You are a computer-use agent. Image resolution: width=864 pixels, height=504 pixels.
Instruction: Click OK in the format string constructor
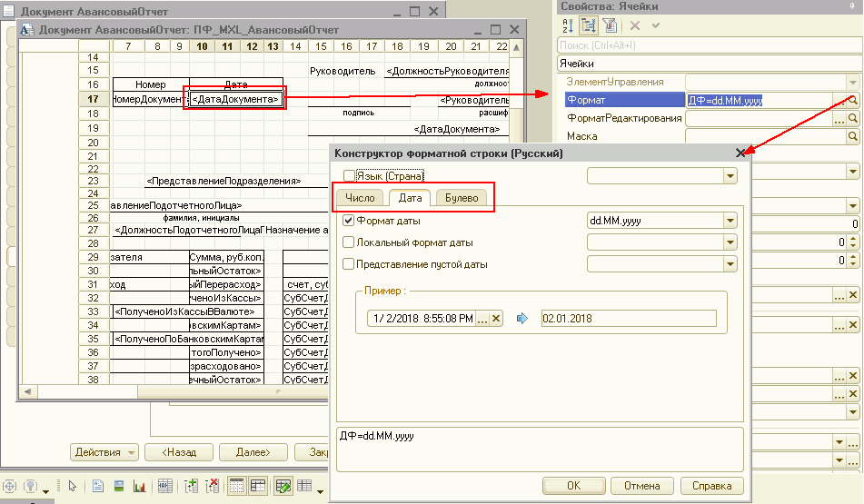573,486
